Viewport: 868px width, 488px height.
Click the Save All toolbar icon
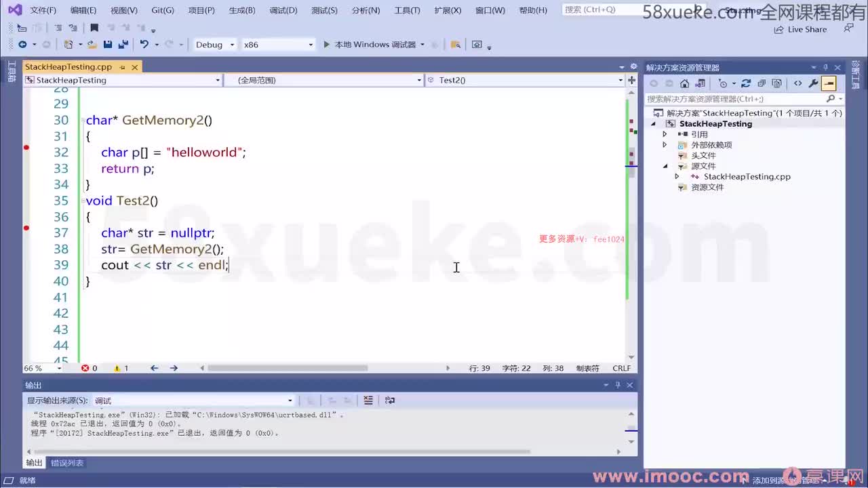click(x=123, y=44)
